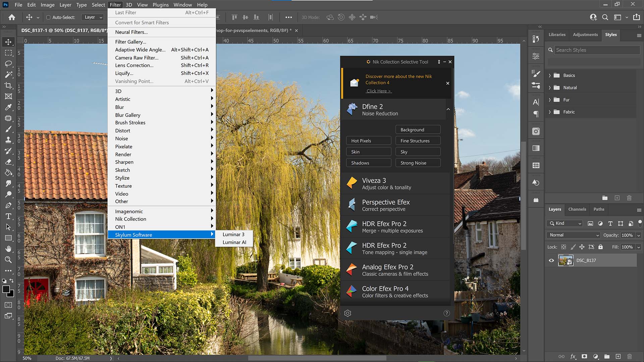
Task: Toggle visibility of DSC_8137 layer
Action: coord(551,260)
